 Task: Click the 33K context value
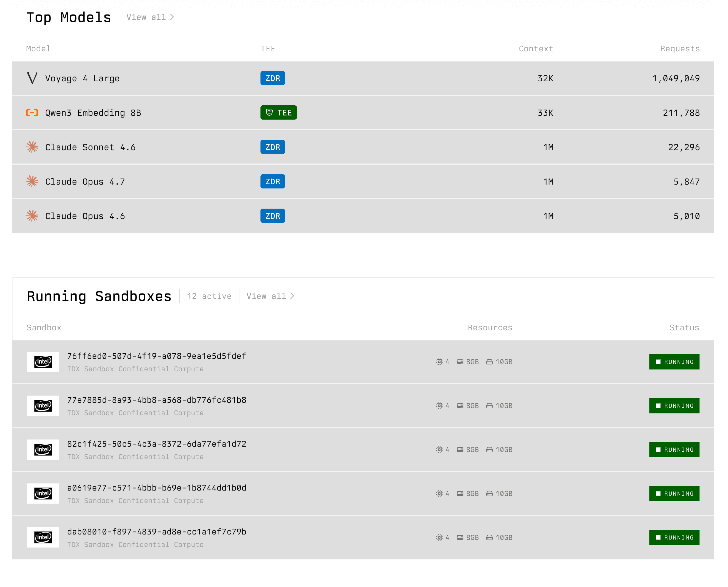[x=546, y=113]
